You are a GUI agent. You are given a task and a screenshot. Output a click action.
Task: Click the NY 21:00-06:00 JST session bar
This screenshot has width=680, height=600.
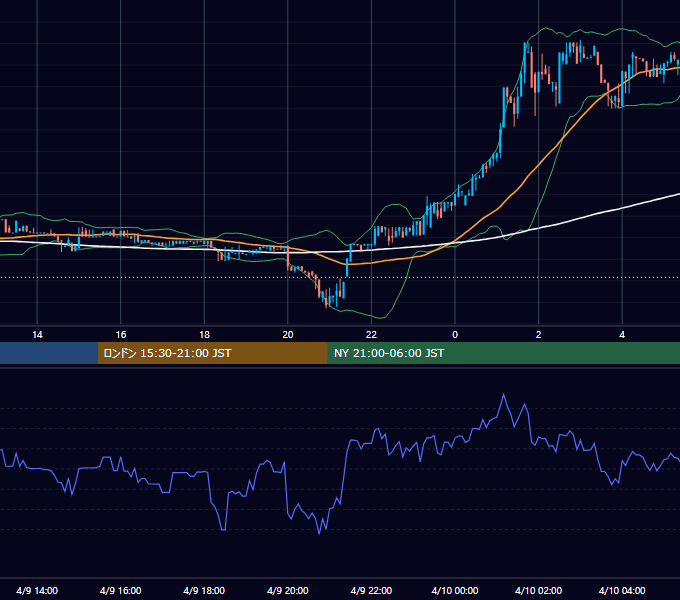(503, 353)
